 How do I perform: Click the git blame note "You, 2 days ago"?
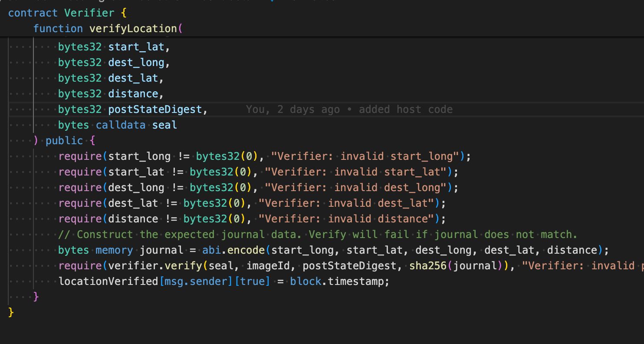[x=292, y=109]
